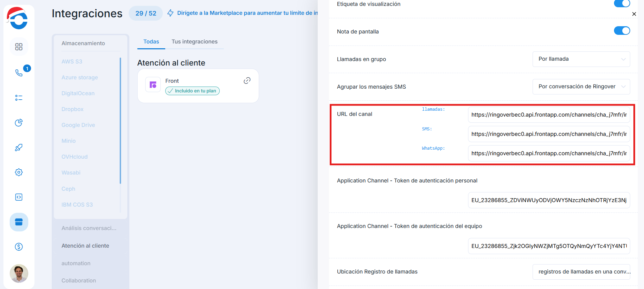Open the calls phone icon with badge
The height and width of the screenshot is (289, 644).
click(19, 73)
